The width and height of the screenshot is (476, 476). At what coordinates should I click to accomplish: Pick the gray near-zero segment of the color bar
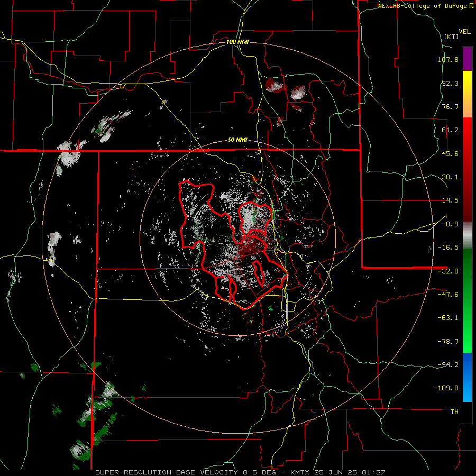(467, 235)
